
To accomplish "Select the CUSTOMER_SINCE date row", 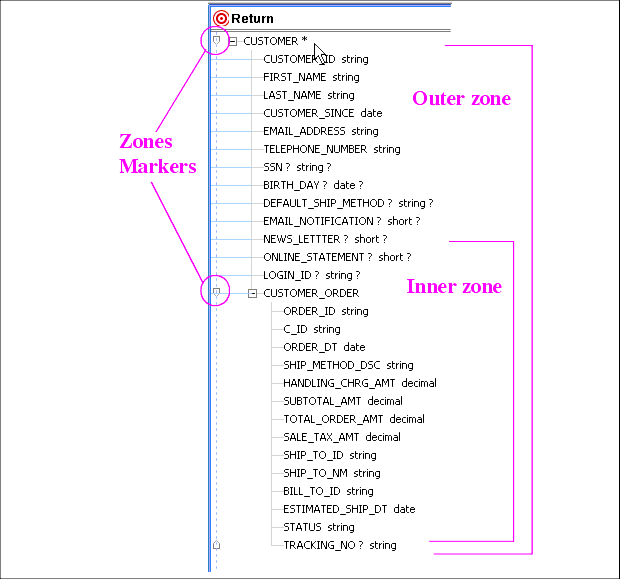I will click(323, 113).
